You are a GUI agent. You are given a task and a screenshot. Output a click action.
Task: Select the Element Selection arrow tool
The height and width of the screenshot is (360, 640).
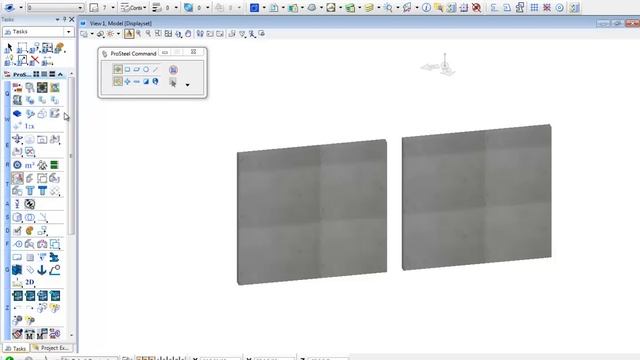[x=9, y=48]
